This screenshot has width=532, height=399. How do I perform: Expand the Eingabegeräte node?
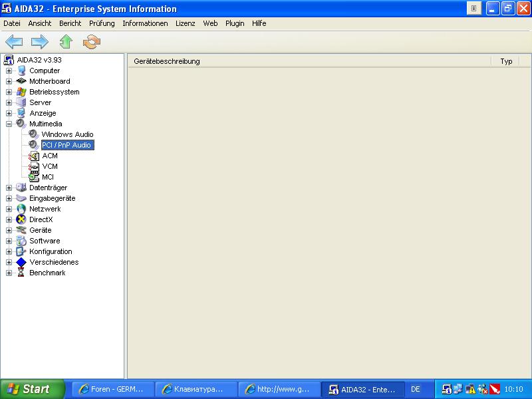[x=9, y=198]
